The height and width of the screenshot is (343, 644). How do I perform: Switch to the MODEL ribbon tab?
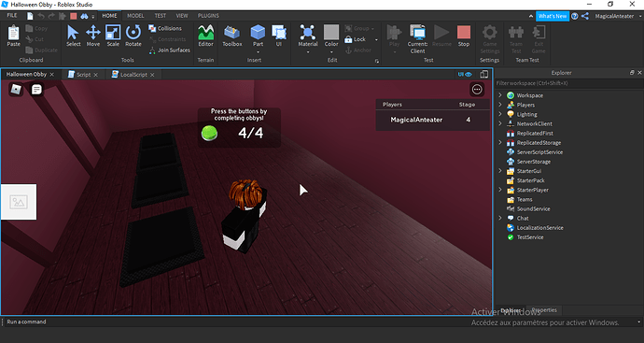[x=135, y=16]
